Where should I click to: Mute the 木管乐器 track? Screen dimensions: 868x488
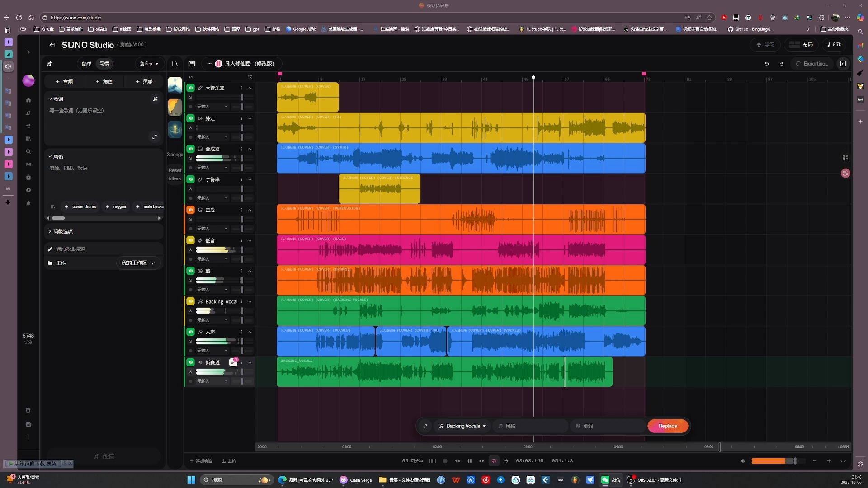191,88
